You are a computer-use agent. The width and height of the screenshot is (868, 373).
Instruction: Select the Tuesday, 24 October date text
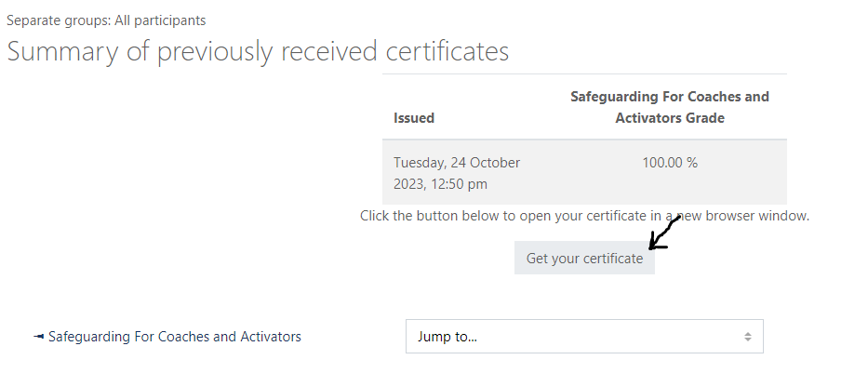click(x=457, y=163)
